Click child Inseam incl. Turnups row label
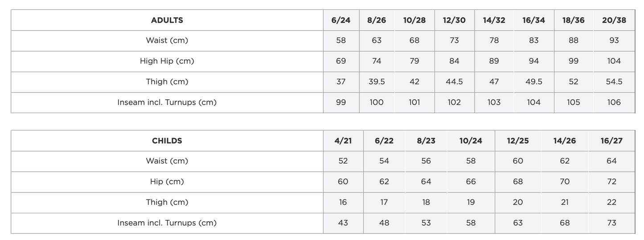This screenshot has height=240, width=644. tap(167, 223)
